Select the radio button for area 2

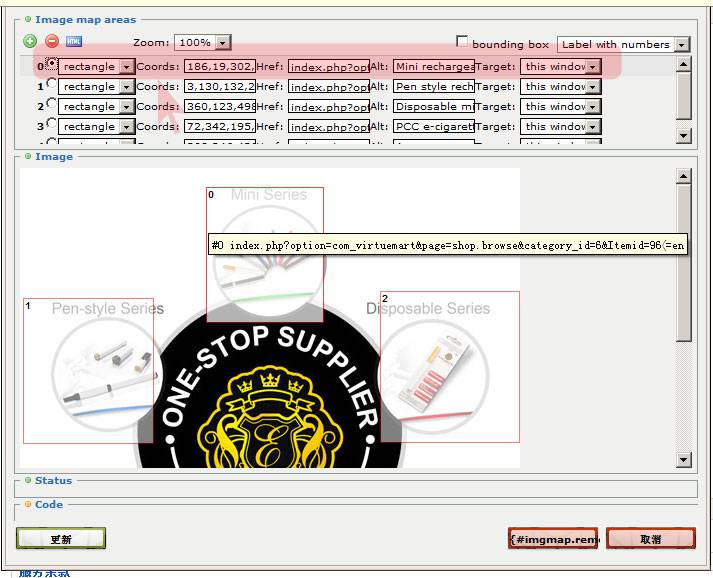tap(52, 103)
